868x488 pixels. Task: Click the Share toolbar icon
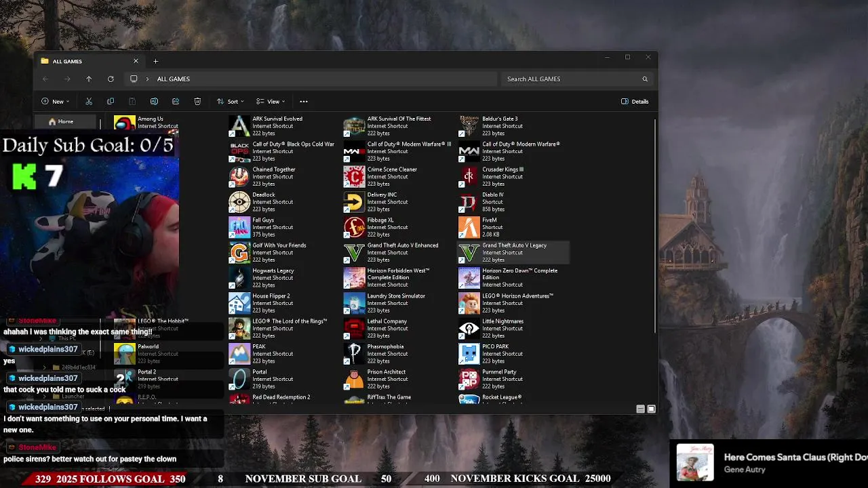(176, 102)
